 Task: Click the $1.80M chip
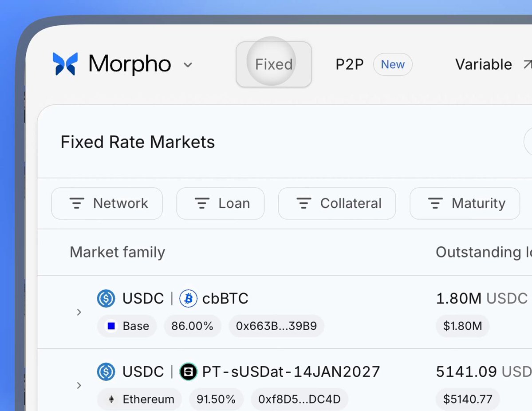[462, 326]
